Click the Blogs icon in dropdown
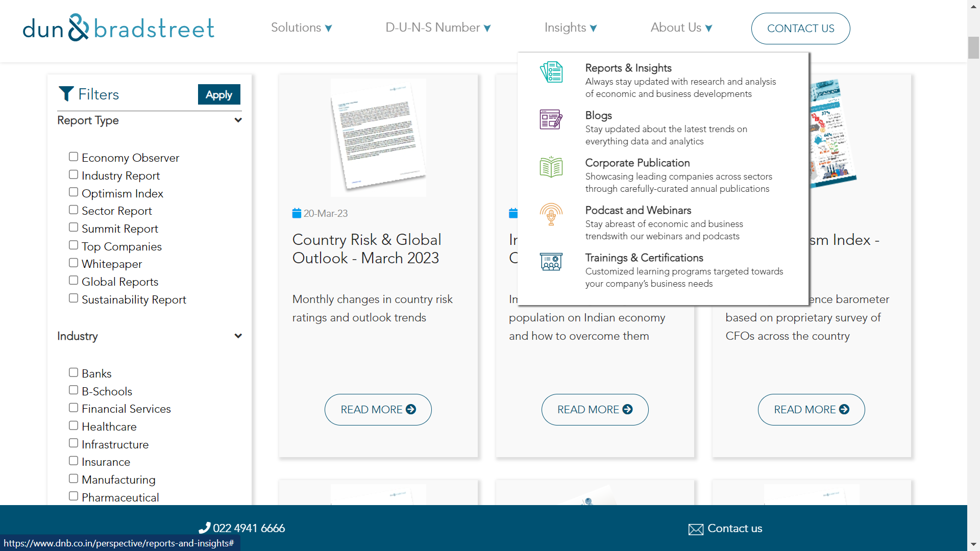The height and width of the screenshot is (551, 980). pos(551,119)
